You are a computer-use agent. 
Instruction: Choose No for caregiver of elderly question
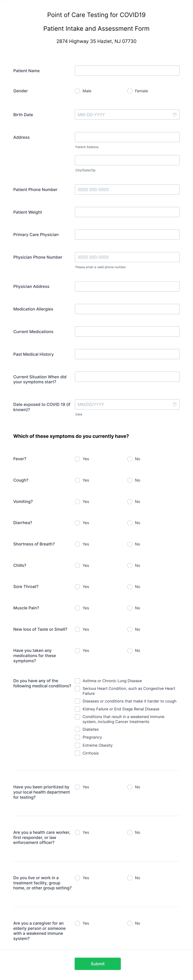click(x=130, y=923)
